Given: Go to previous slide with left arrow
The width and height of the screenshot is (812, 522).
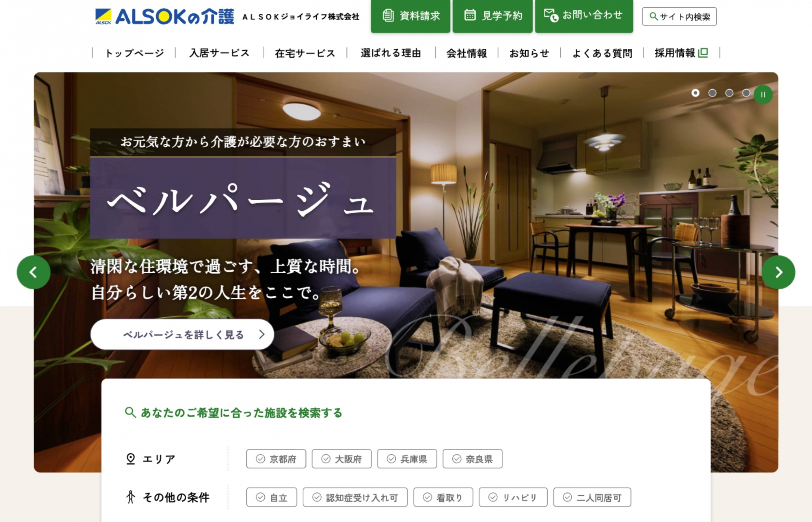Looking at the screenshot, I should coord(34,272).
